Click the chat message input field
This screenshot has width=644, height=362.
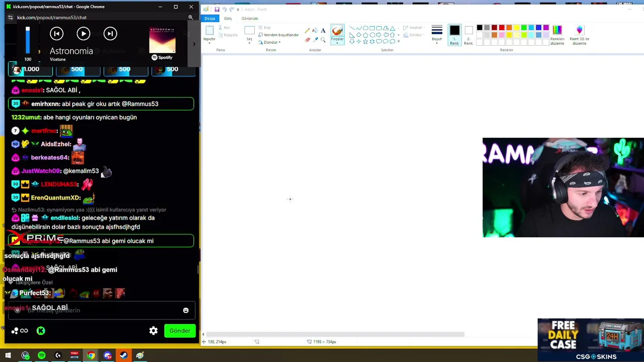pyautogui.click(x=101, y=310)
